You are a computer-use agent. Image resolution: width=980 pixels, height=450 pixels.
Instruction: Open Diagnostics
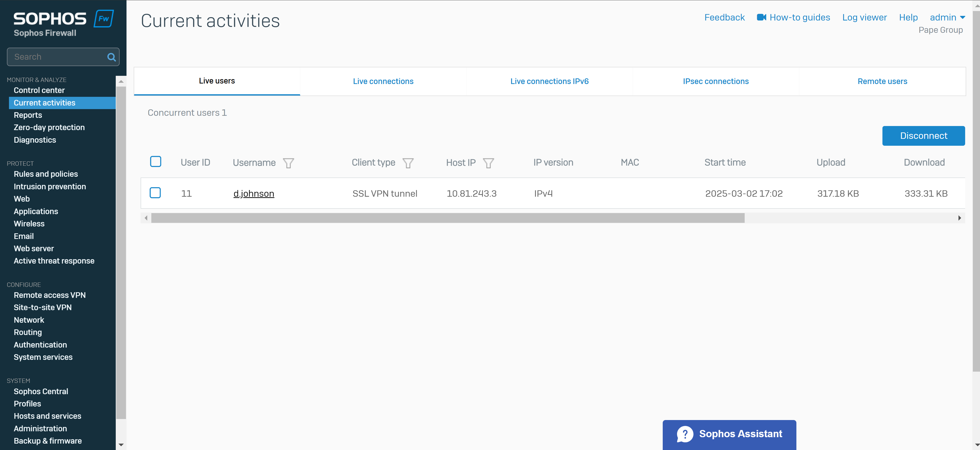point(35,140)
